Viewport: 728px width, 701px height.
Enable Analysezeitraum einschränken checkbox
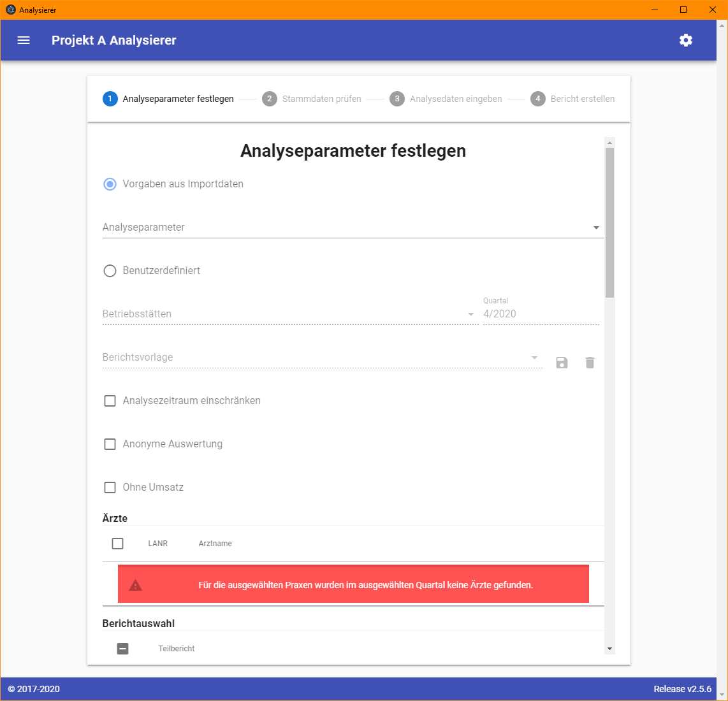pos(110,401)
